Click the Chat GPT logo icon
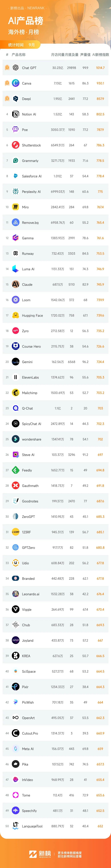111x868 pixels. coord(15,68)
